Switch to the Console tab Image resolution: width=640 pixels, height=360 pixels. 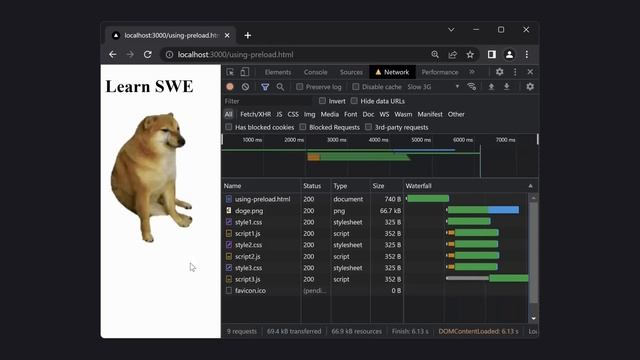coord(316,72)
